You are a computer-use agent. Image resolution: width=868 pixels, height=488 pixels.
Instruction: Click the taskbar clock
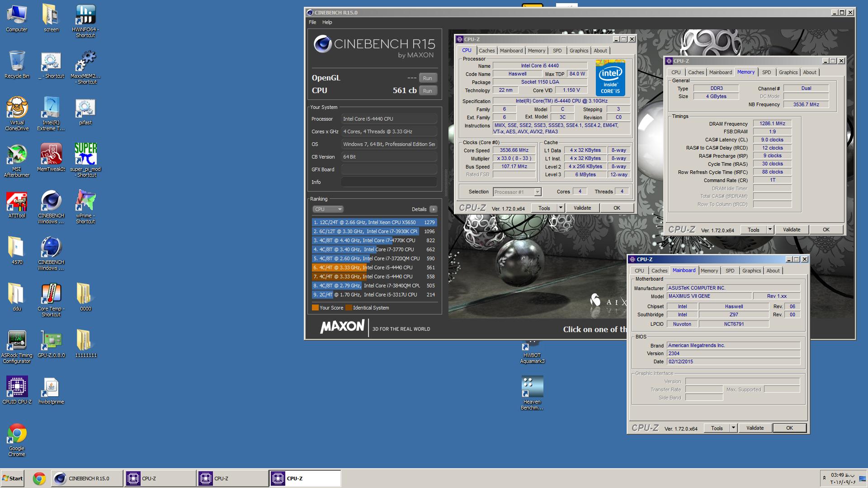tap(843, 479)
